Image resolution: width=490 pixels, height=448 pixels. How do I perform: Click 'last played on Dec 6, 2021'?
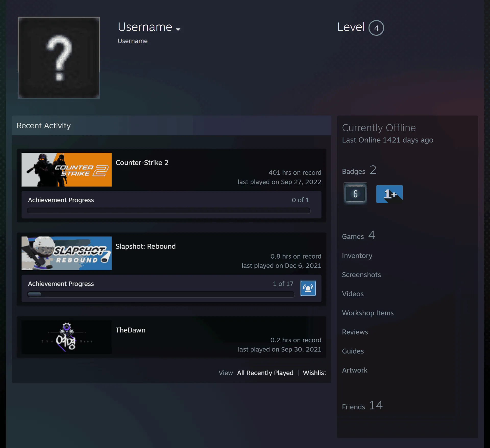point(281,266)
